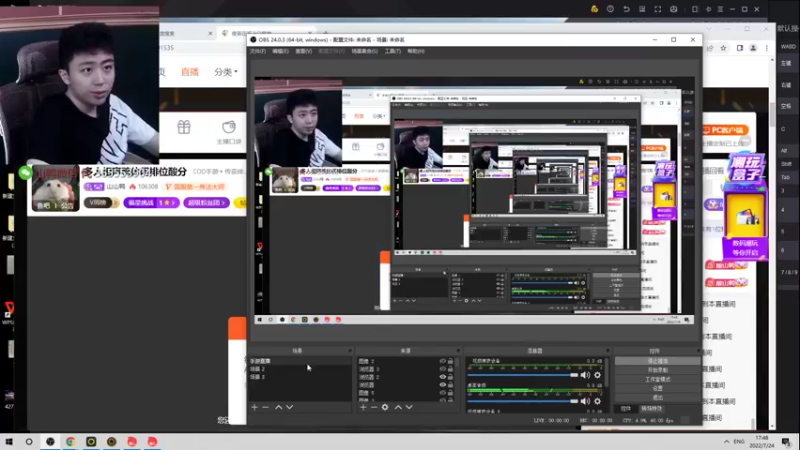Image resolution: width=800 pixels, height=450 pixels.
Task: Add a new scene with plus icon
Action: pos(255,407)
